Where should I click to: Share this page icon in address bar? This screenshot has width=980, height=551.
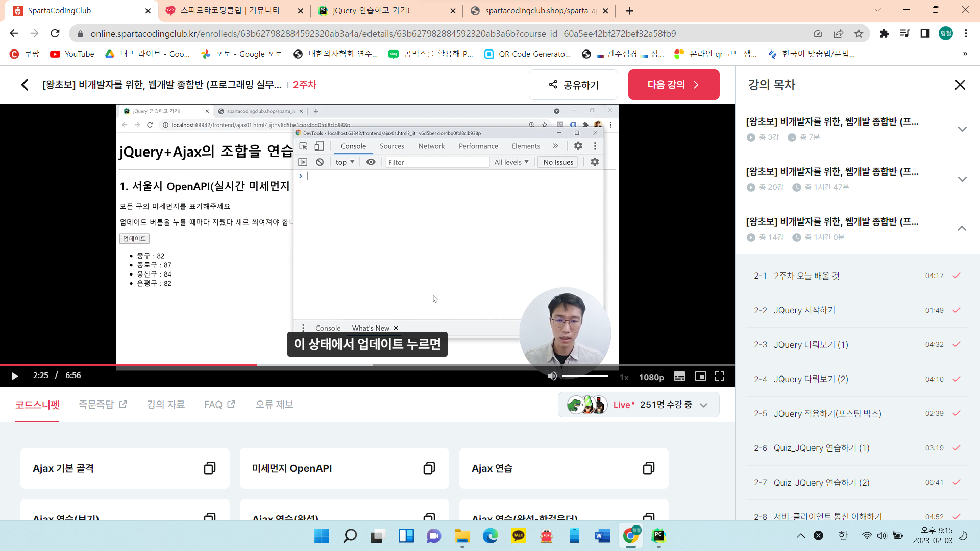838,34
